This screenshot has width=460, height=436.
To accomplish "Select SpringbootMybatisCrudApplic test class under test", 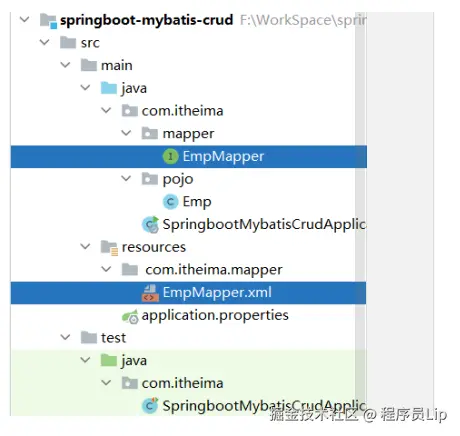I will (x=264, y=406).
